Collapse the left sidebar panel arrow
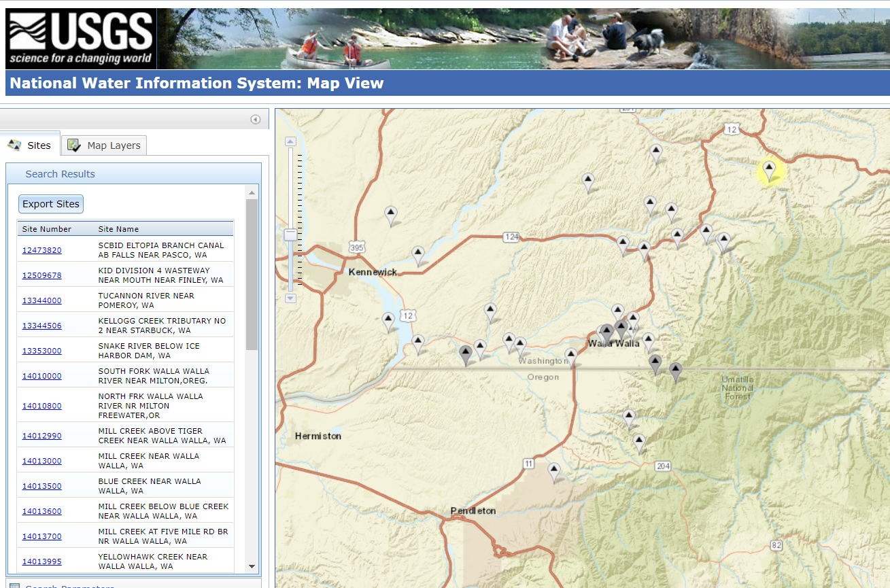Screen dimensions: 890x588 pos(255,120)
